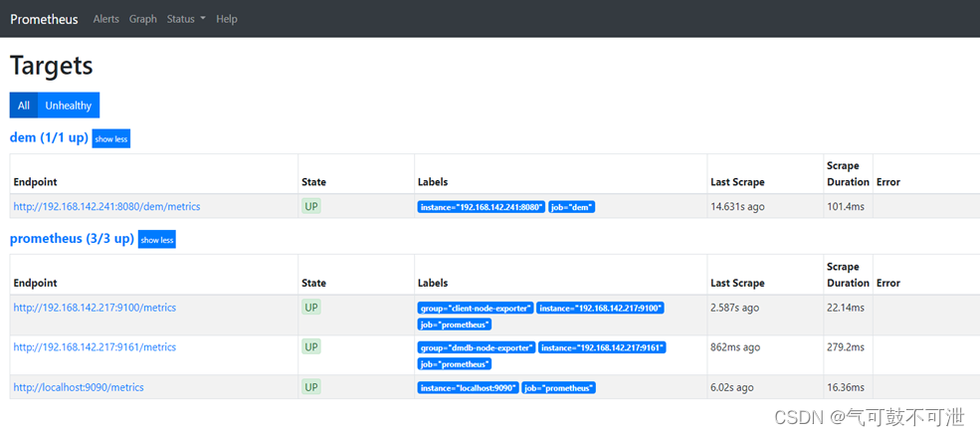Click label instance="localhost:9090"

[469, 388]
